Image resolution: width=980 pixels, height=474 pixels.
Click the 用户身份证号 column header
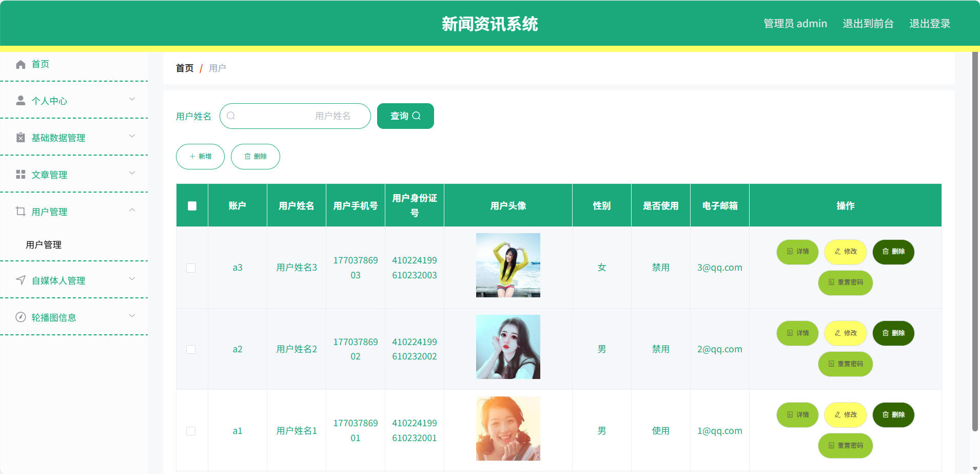[x=415, y=205]
